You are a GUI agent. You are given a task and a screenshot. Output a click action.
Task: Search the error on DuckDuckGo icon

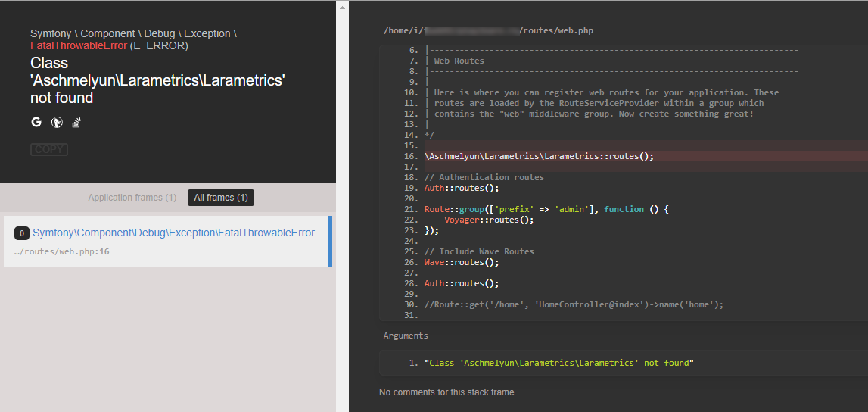pyautogui.click(x=57, y=123)
